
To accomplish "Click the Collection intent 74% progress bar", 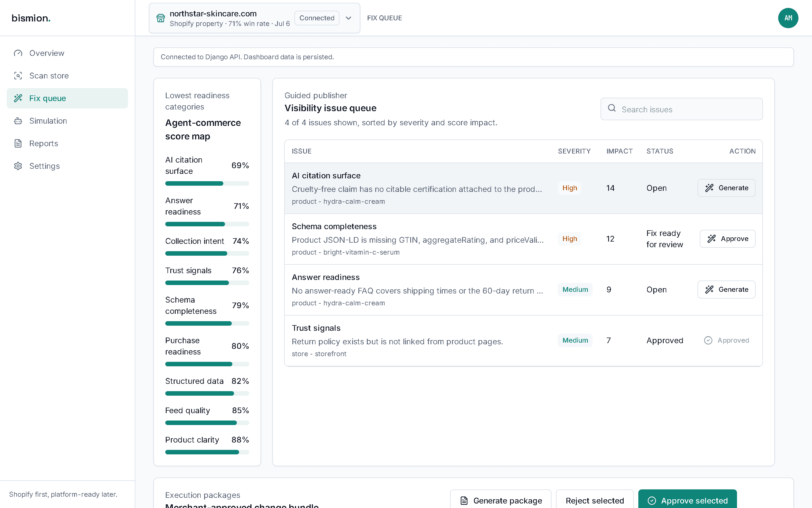I will coord(207,253).
